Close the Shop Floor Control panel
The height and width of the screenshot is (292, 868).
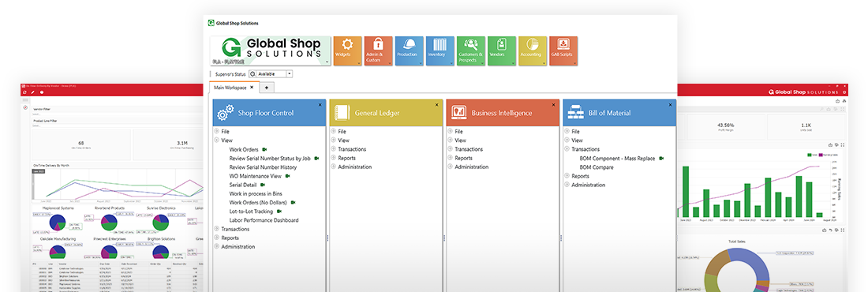point(320,104)
